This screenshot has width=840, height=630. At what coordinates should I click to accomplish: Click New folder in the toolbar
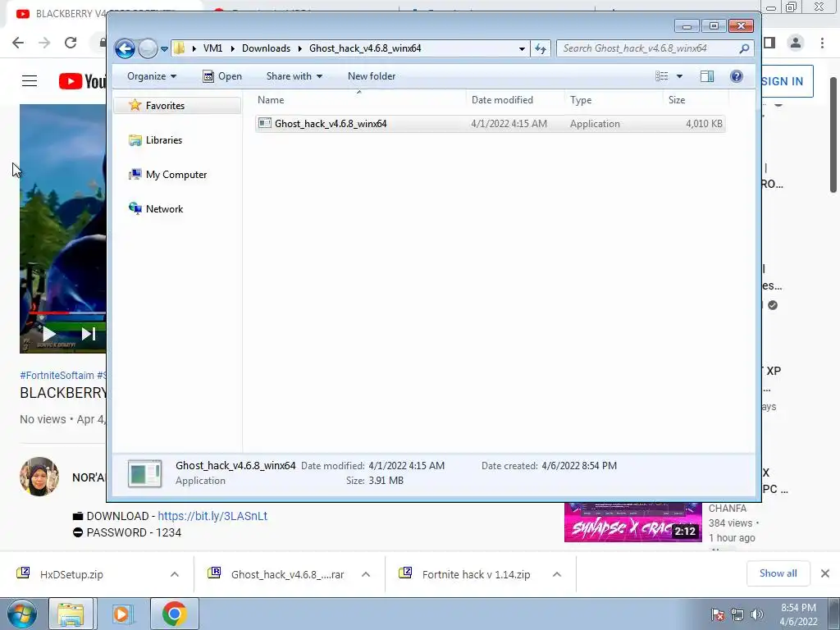pyautogui.click(x=372, y=76)
